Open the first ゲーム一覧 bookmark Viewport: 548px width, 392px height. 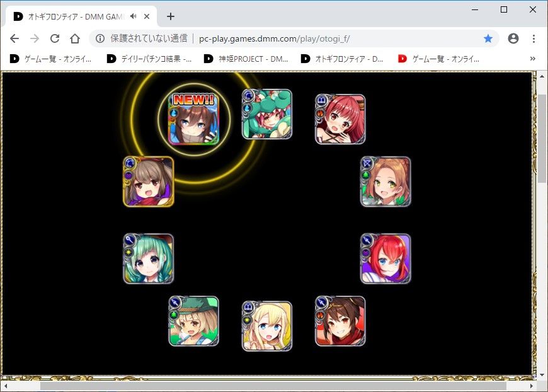tap(50, 59)
